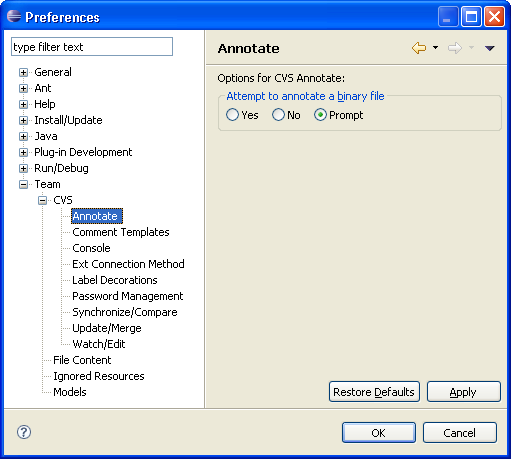Screen dimensions: 511x459
Task: Minimize the Preferences window
Action: click(448, 16)
